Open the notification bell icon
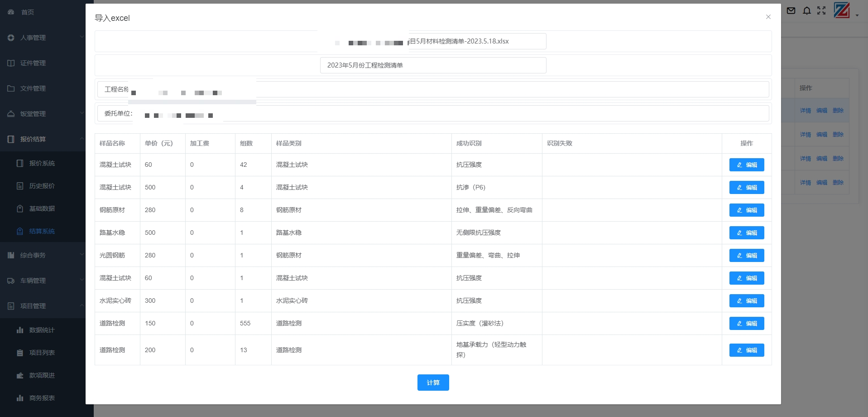This screenshot has width=868, height=417. (807, 10)
